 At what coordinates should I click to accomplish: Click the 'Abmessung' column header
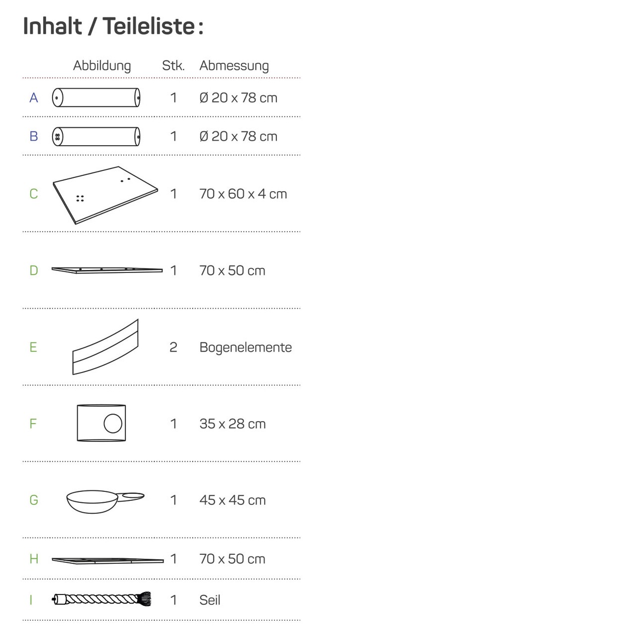point(234,65)
